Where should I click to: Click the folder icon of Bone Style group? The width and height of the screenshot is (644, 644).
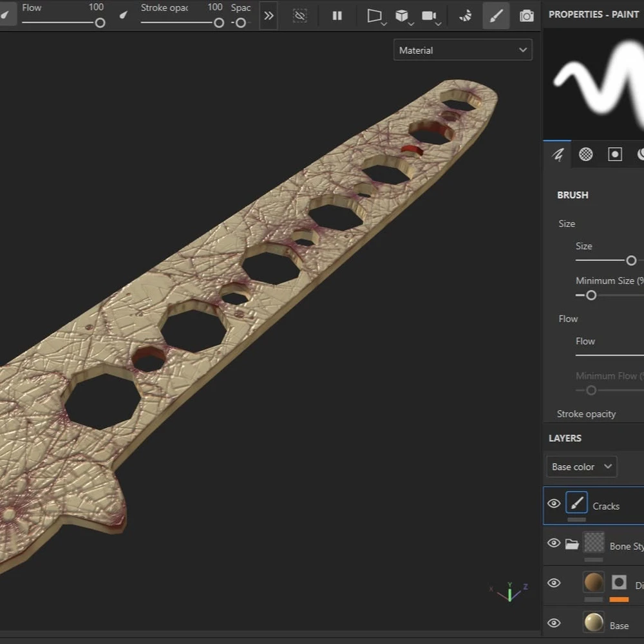point(572,544)
